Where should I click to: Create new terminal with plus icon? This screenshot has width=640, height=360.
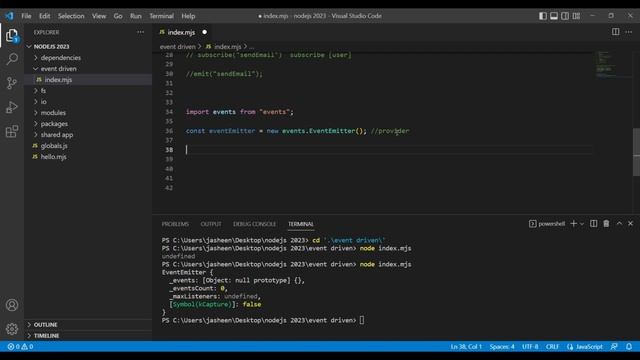click(x=573, y=224)
